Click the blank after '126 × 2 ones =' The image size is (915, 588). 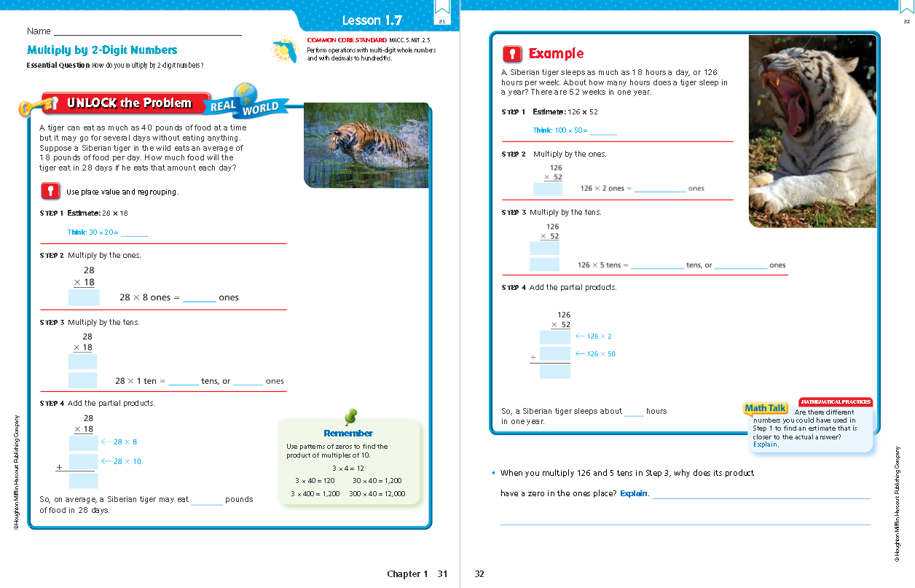pyautogui.click(x=660, y=189)
